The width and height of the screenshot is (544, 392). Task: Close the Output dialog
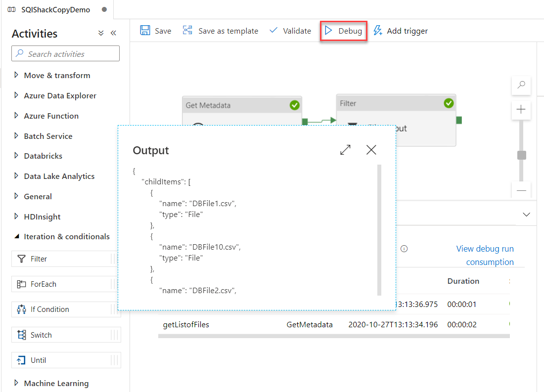371,150
